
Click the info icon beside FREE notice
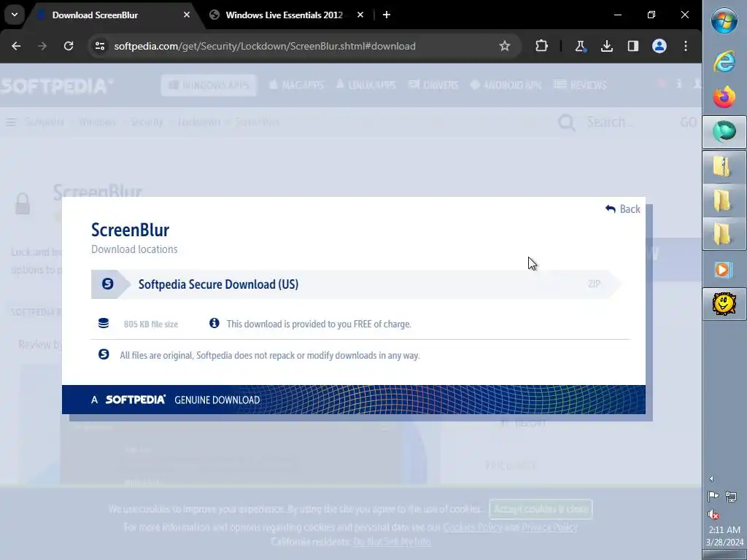click(x=214, y=323)
